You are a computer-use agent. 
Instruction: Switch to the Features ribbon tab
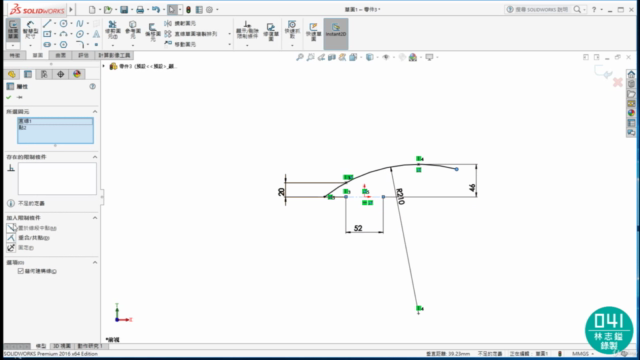(x=15, y=56)
